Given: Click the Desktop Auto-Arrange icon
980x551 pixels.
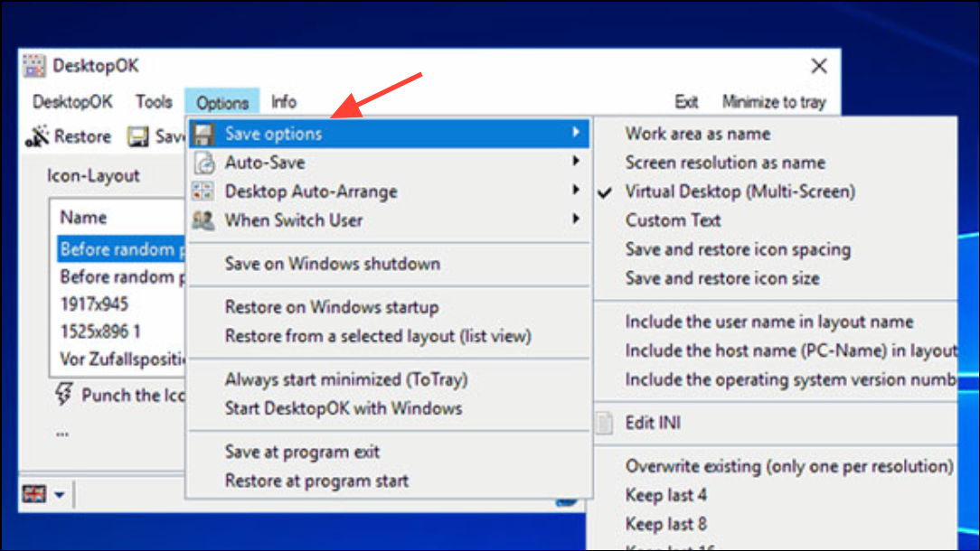Looking at the screenshot, I should click(203, 191).
